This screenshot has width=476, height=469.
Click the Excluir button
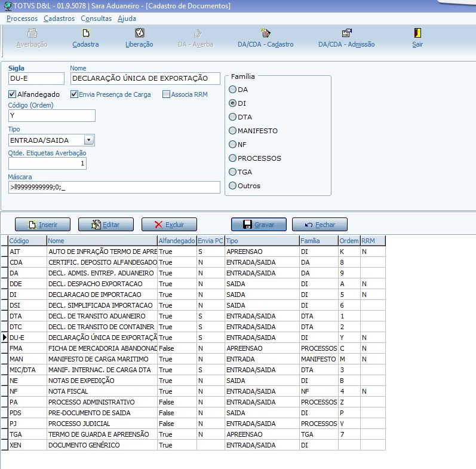coord(169,225)
